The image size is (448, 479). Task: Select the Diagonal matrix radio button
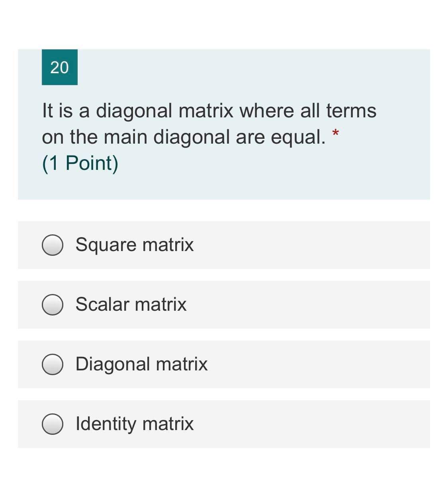[54, 364]
